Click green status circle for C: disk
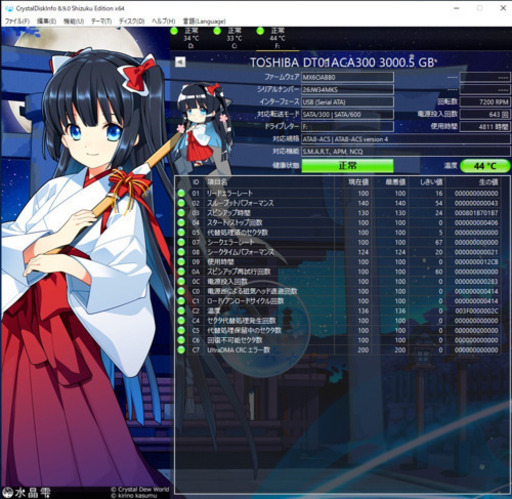The height and width of the screenshot is (499, 512). (217, 31)
